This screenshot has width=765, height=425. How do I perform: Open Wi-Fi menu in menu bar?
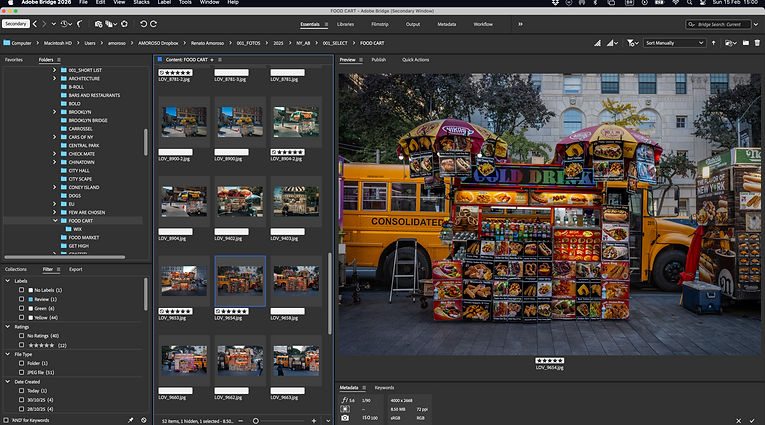[x=675, y=2]
